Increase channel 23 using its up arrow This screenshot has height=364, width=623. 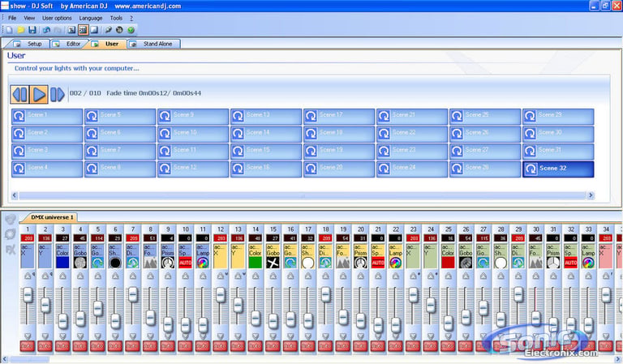[413, 276]
